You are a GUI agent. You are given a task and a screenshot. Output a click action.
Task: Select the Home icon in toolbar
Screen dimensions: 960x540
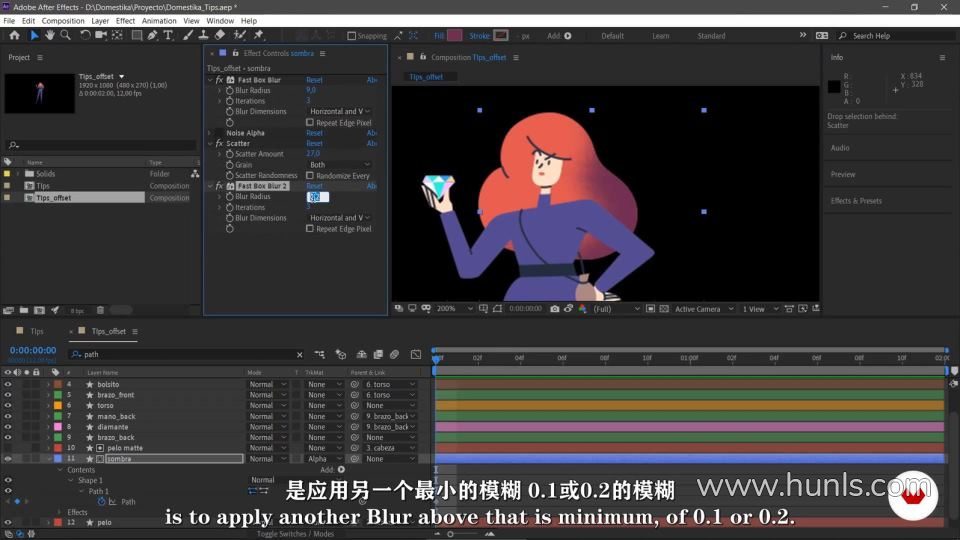pyautogui.click(x=15, y=36)
